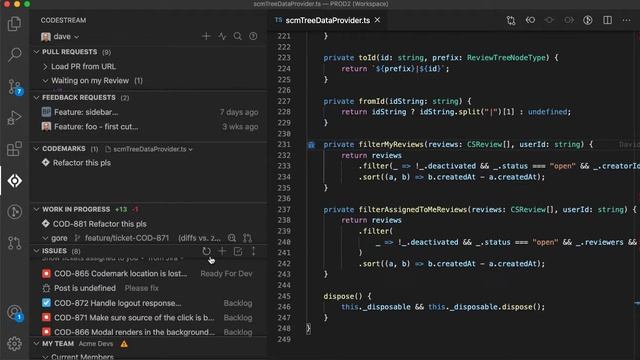This screenshot has width=640, height=360.
Task: Expand Load PR from URL
Action: pyautogui.click(x=45, y=67)
